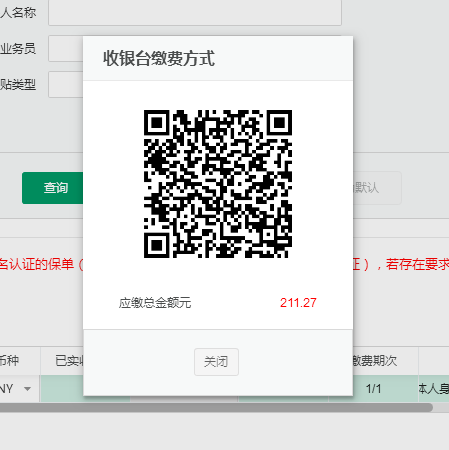Focus the 业务员 input field
This screenshot has width=449, height=450.
66,49
